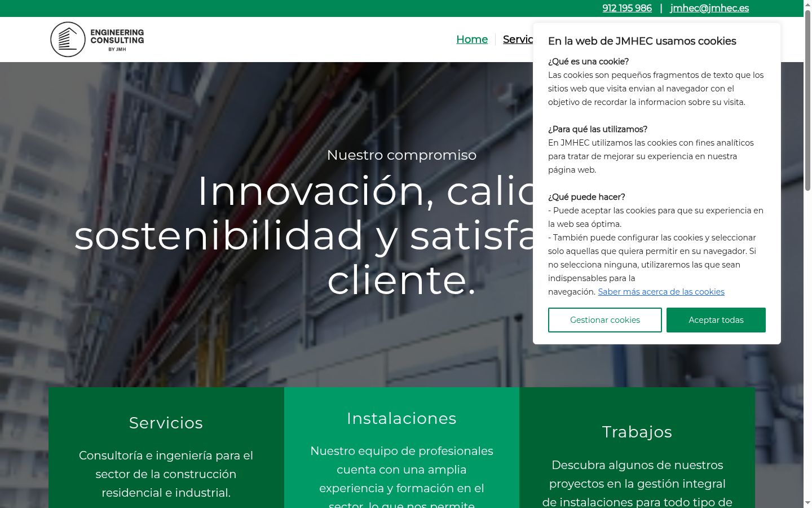Click the Instalaciones card heading

401,418
